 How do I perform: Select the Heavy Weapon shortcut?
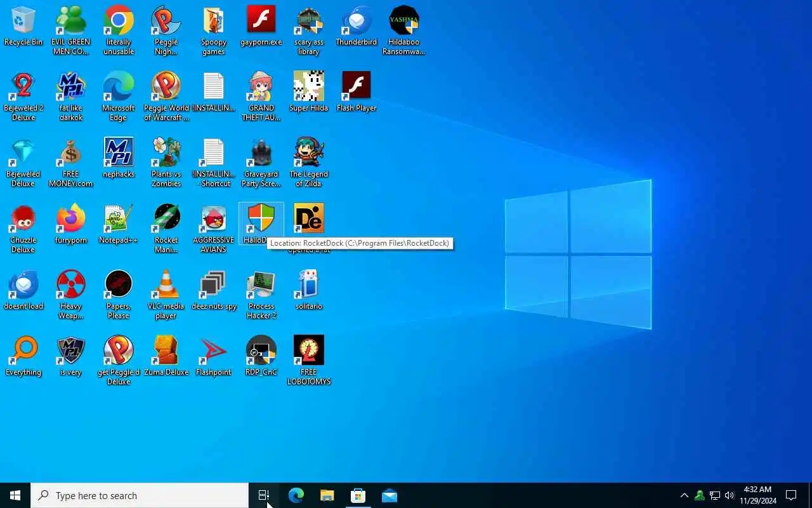click(71, 295)
